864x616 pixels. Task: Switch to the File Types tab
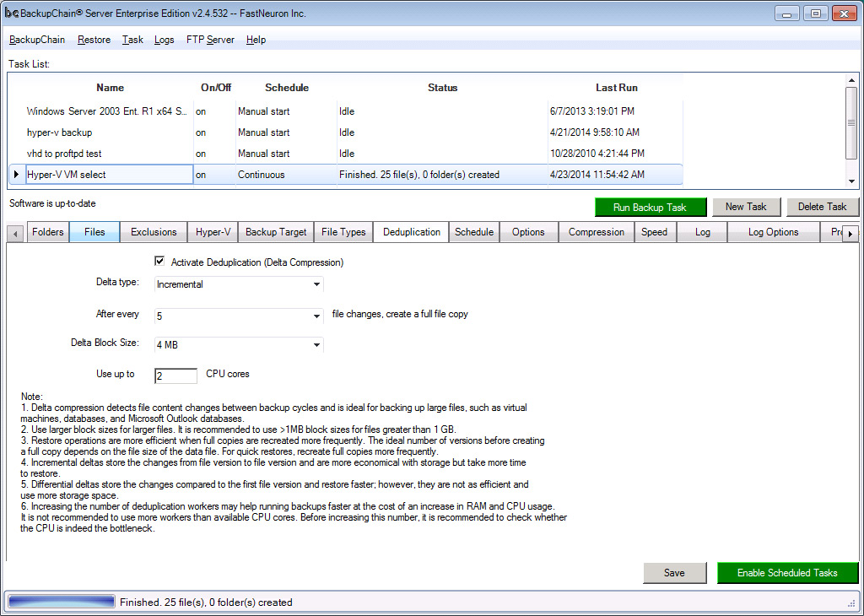pos(343,232)
